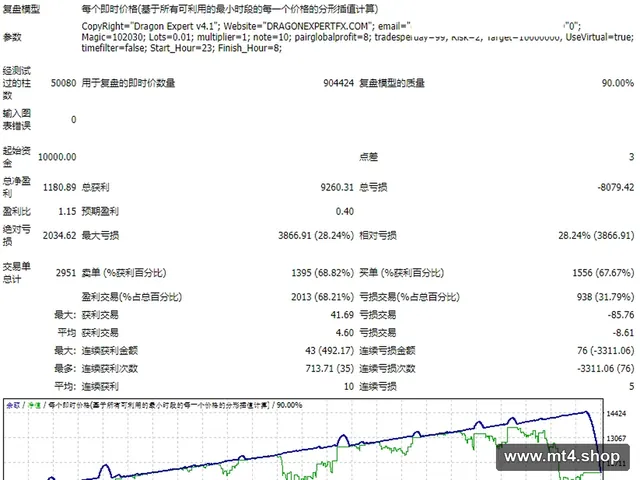Click the 亏损交易(%占总百分比) label
Image resolution: width=640 pixels, height=480 pixels.
tap(409, 297)
